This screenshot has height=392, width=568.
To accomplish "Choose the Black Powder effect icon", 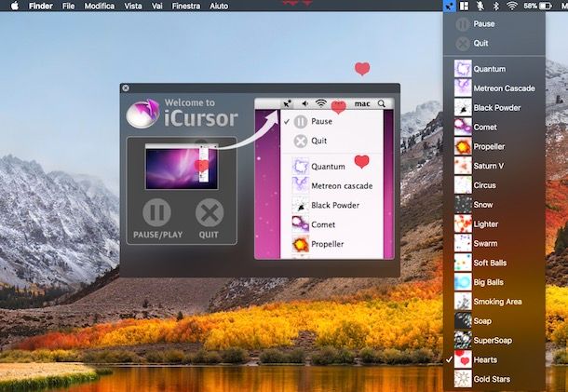I will click(463, 108).
